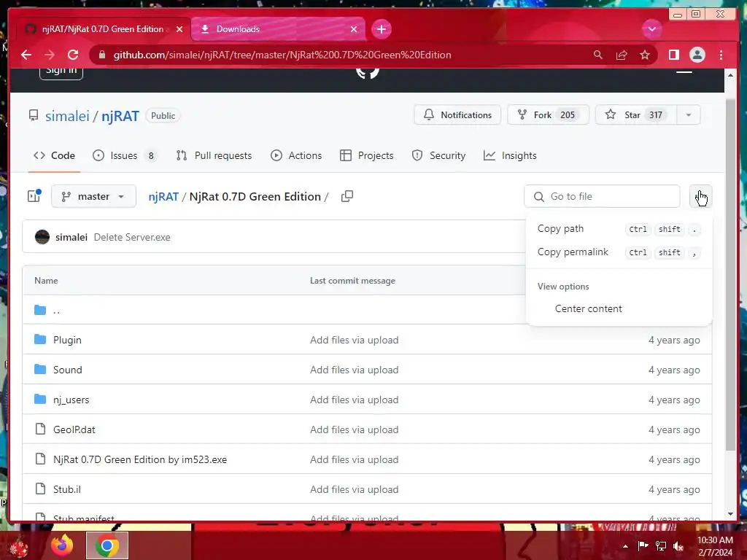747x560 pixels.
Task: Open the nj_users folder
Action: point(71,400)
